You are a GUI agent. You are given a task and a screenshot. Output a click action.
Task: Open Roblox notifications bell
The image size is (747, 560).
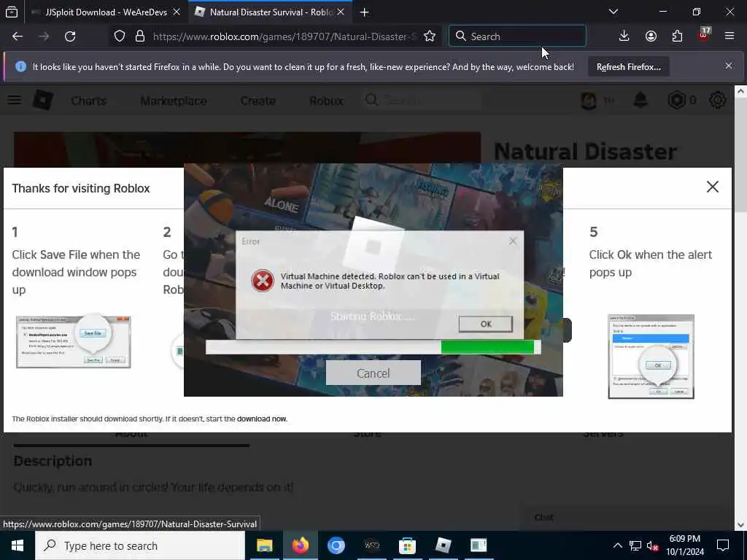pos(640,101)
